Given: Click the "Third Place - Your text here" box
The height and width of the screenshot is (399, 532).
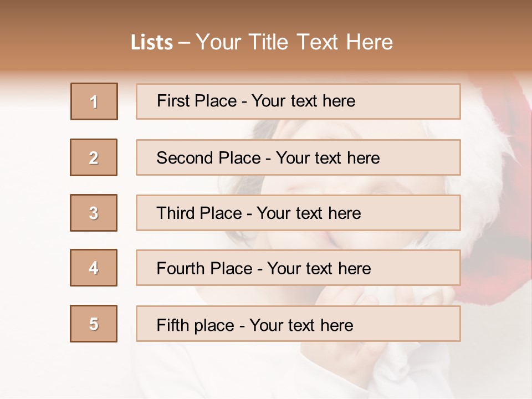Looking at the screenshot, I should 298,213.
